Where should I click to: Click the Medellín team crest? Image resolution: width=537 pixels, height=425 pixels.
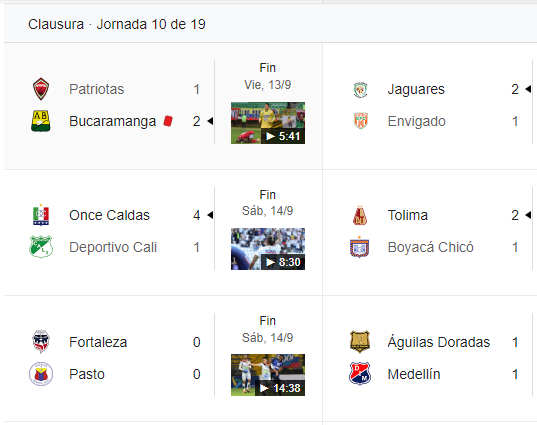coord(360,374)
